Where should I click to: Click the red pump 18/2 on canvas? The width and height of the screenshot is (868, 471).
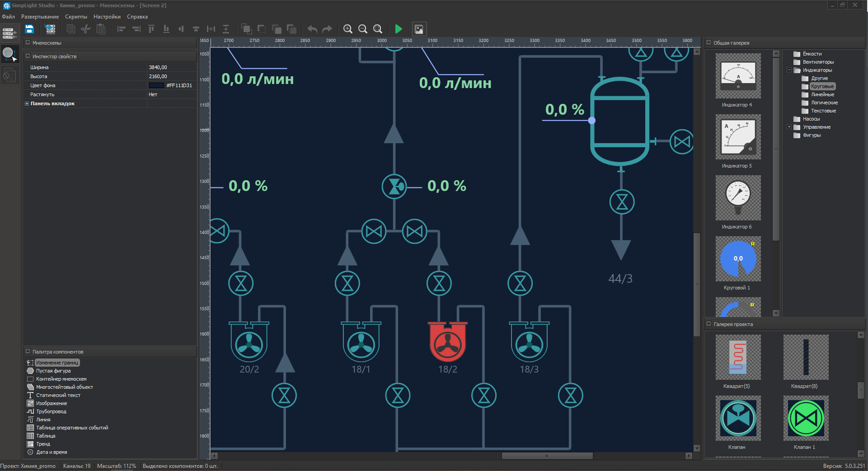click(447, 342)
